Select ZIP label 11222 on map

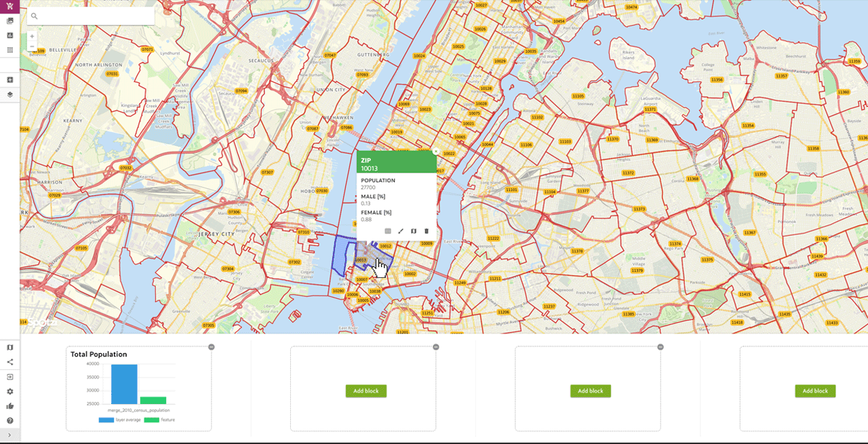click(x=494, y=239)
